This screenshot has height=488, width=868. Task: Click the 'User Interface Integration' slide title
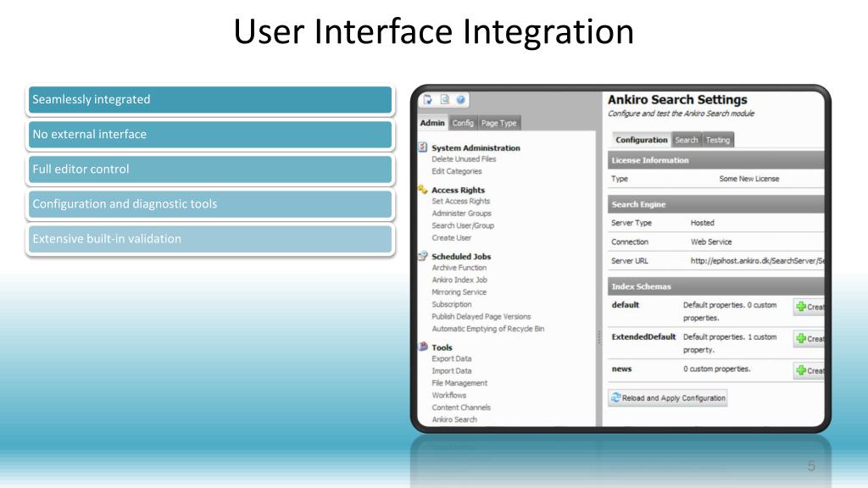433,31
